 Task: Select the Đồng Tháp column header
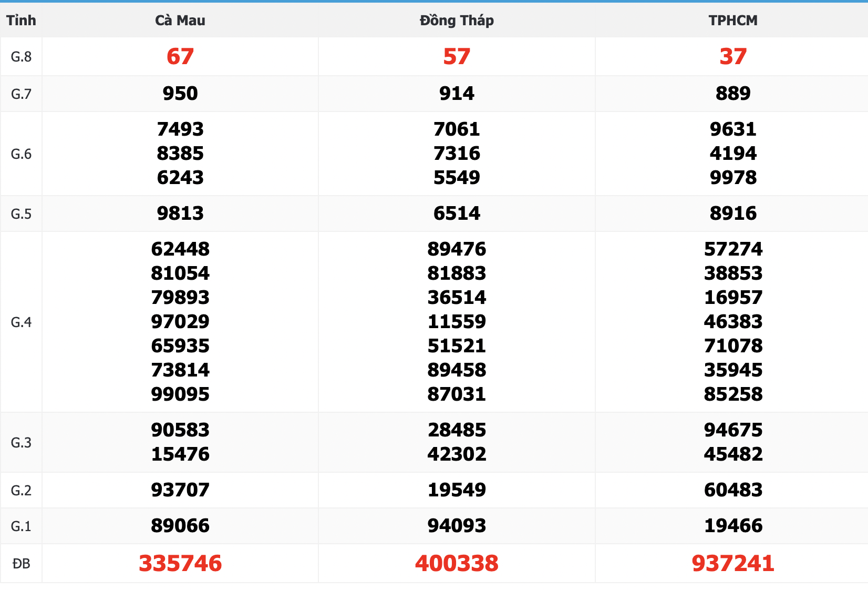click(x=457, y=21)
